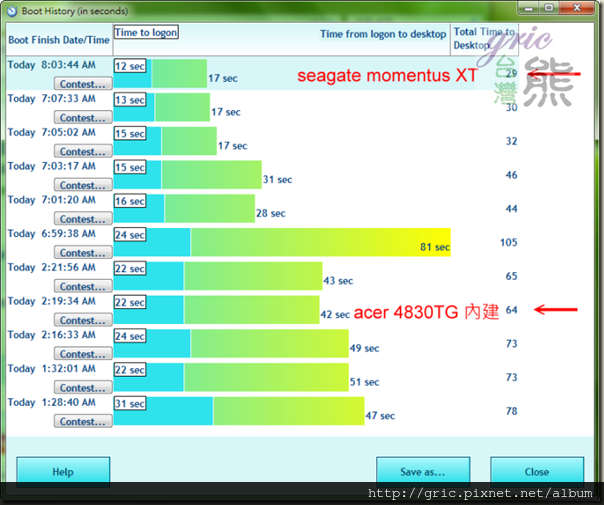Select the Time to logon column header
The height and width of the screenshot is (505, 604).
[146, 32]
